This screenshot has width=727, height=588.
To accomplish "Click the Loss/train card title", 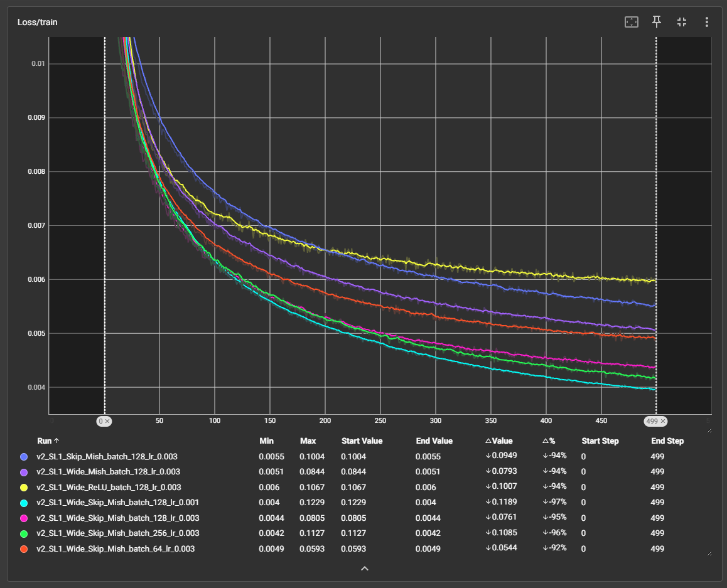I will 38,22.
